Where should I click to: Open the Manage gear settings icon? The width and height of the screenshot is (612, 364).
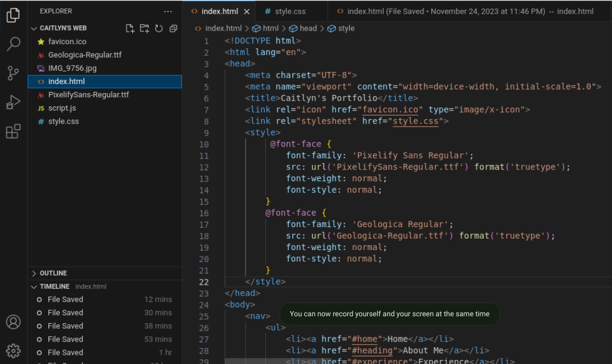pyautogui.click(x=13, y=350)
